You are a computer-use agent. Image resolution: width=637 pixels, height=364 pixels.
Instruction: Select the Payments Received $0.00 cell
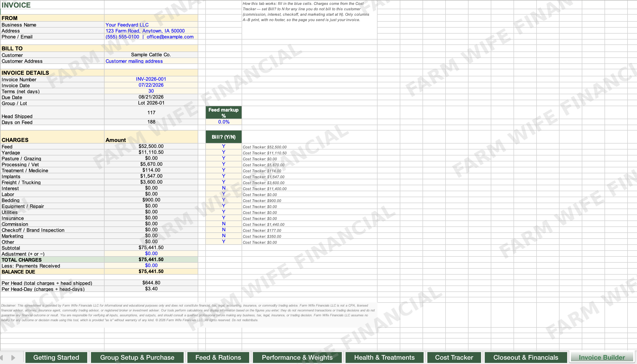click(x=151, y=265)
